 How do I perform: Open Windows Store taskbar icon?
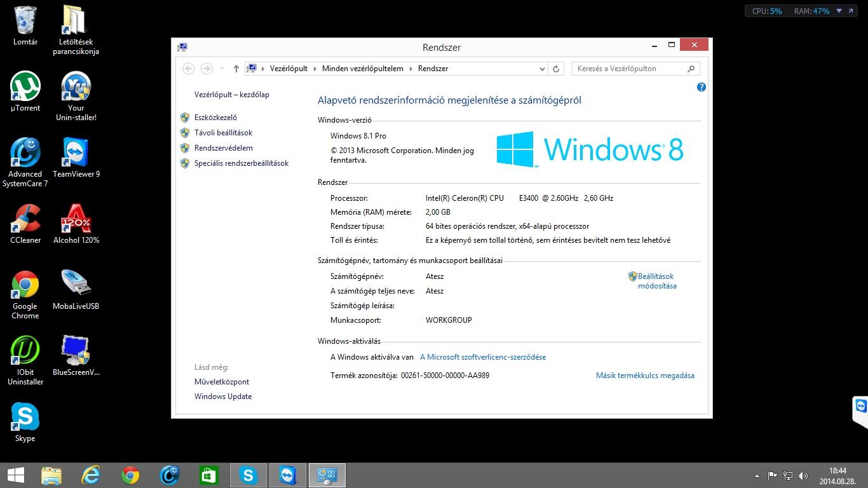(x=209, y=475)
